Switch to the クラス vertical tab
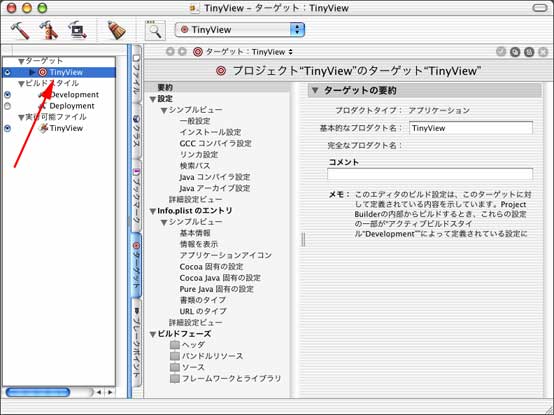 pyautogui.click(x=136, y=131)
